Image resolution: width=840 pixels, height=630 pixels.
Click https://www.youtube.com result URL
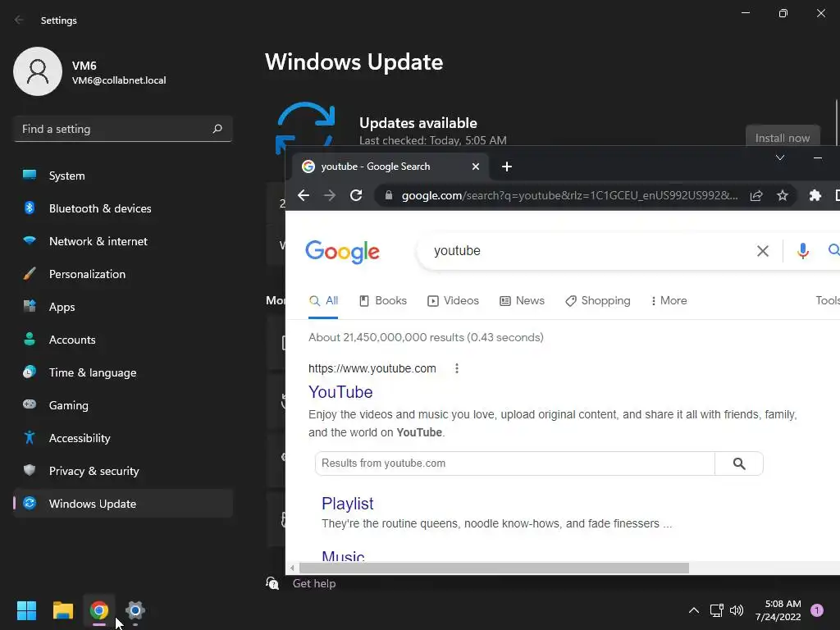tap(372, 368)
